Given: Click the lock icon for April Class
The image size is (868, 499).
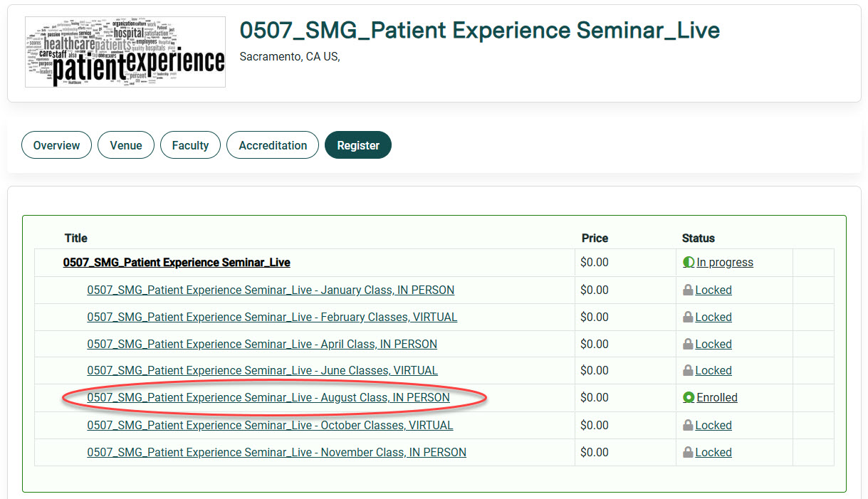Looking at the screenshot, I should click(688, 345).
